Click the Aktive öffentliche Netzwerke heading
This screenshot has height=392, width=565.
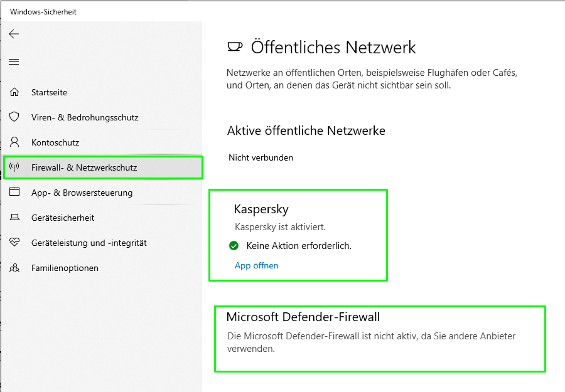[306, 130]
